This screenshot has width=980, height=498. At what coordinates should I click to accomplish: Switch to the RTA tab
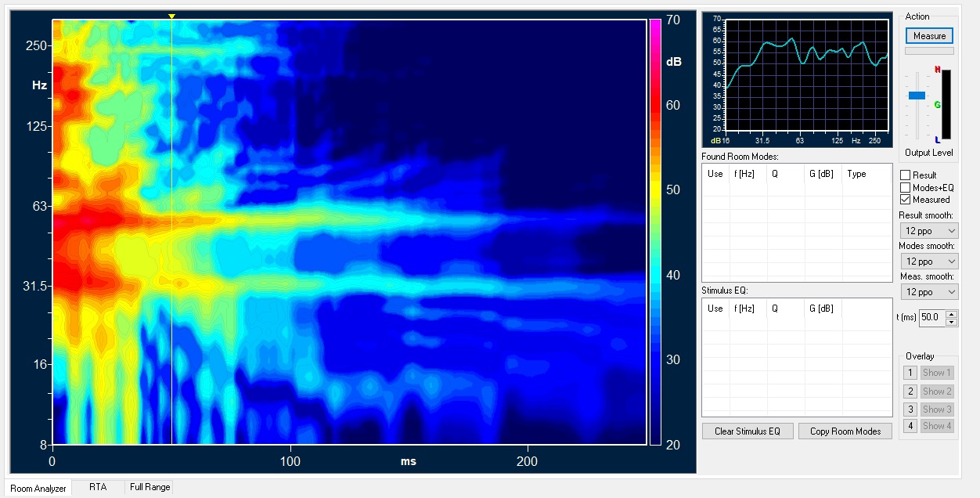(98, 487)
